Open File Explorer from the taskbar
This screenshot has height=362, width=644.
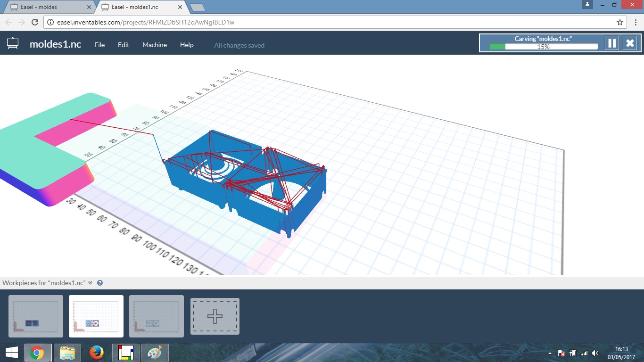[x=67, y=353]
